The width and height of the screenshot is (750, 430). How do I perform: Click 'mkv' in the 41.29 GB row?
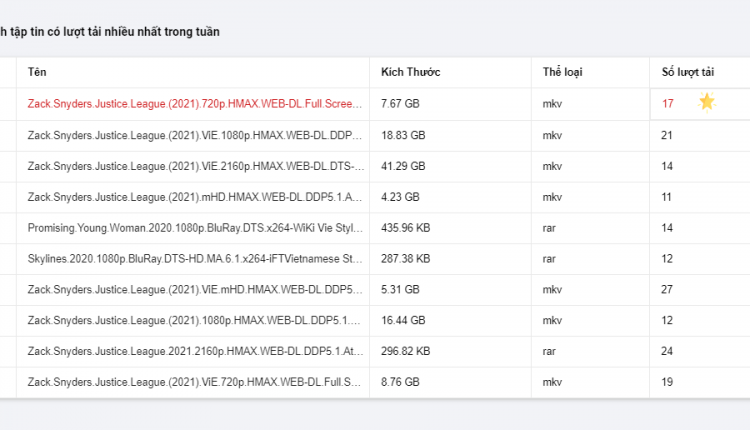point(552,166)
